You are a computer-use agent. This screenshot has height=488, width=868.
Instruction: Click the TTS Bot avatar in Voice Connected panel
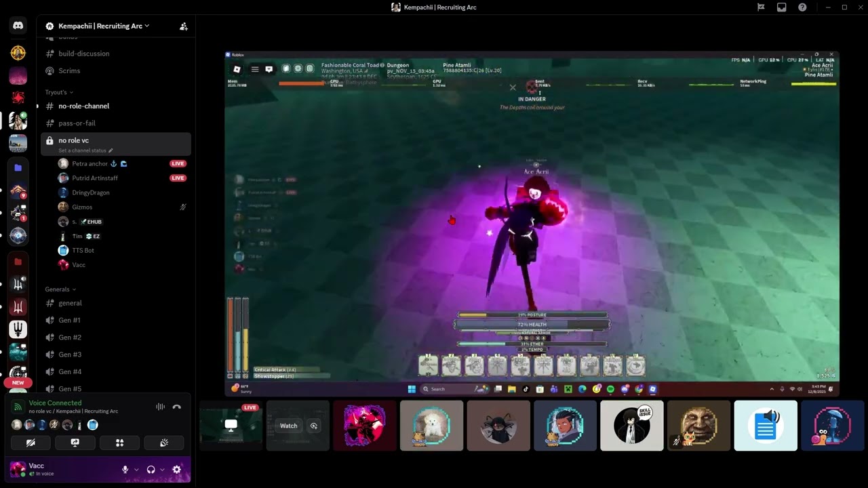click(x=93, y=425)
